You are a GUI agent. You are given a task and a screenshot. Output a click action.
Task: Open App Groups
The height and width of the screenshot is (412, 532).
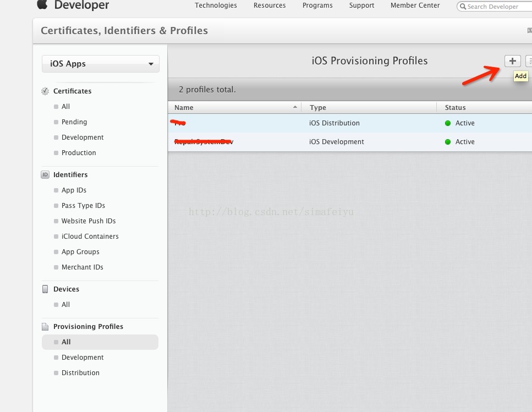[x=80, y=251]
